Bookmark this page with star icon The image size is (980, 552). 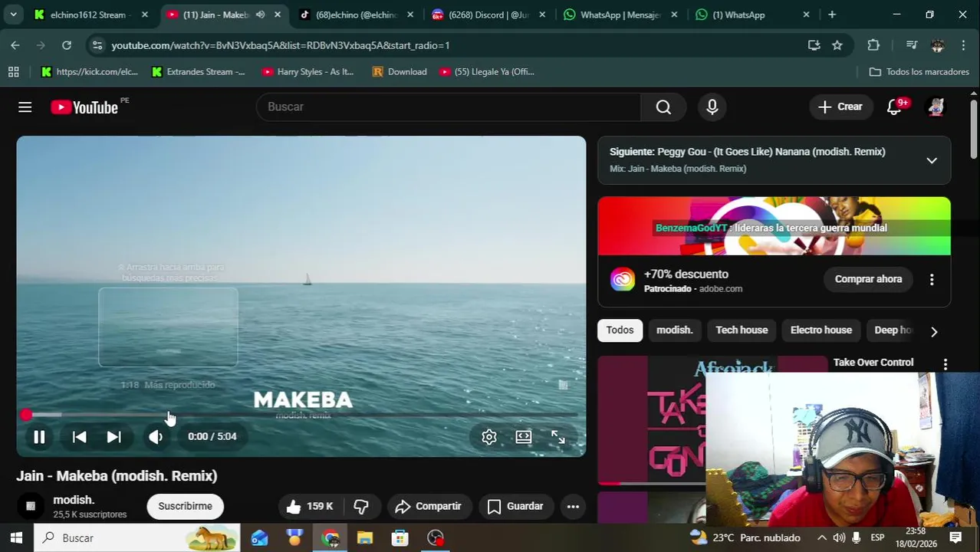(837, 45)
